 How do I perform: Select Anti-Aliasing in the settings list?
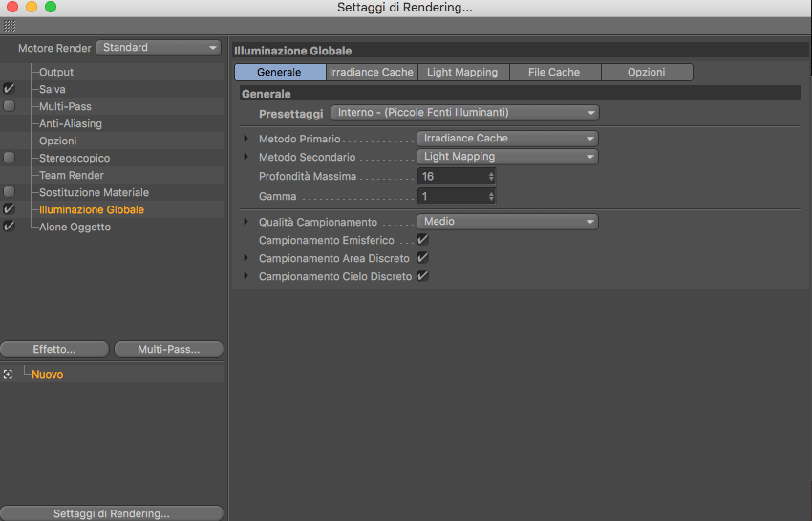click(71, 123)
